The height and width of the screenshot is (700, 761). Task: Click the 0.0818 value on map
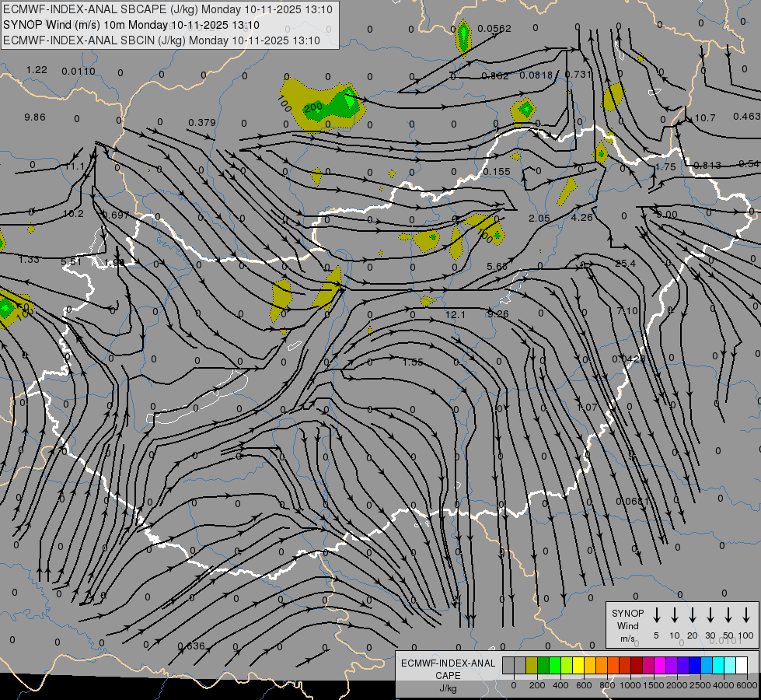coord(536,75)
